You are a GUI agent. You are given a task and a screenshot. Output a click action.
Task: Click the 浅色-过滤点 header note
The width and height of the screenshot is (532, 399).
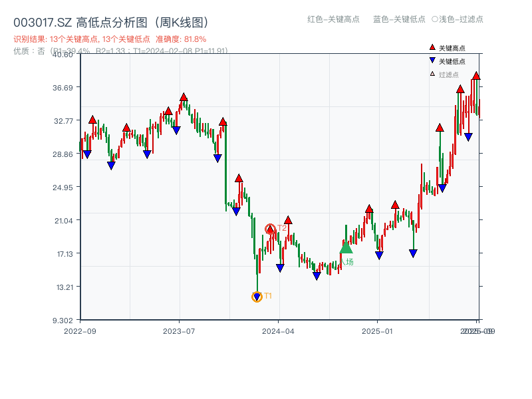click(458, 19)
